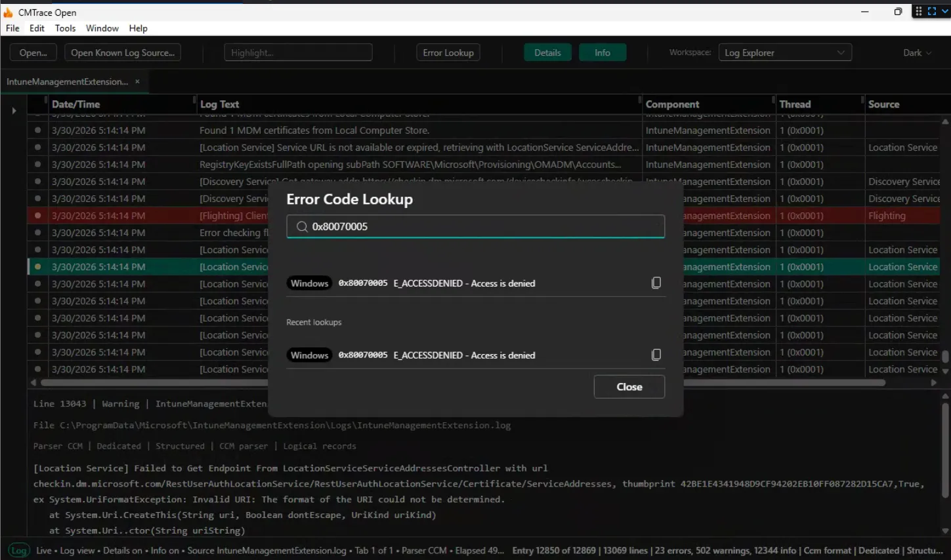This screenshot has width=951, height=560.
Task: Click the sidebar arrow icon left of the log grid
Action: (x=14, y=110)
